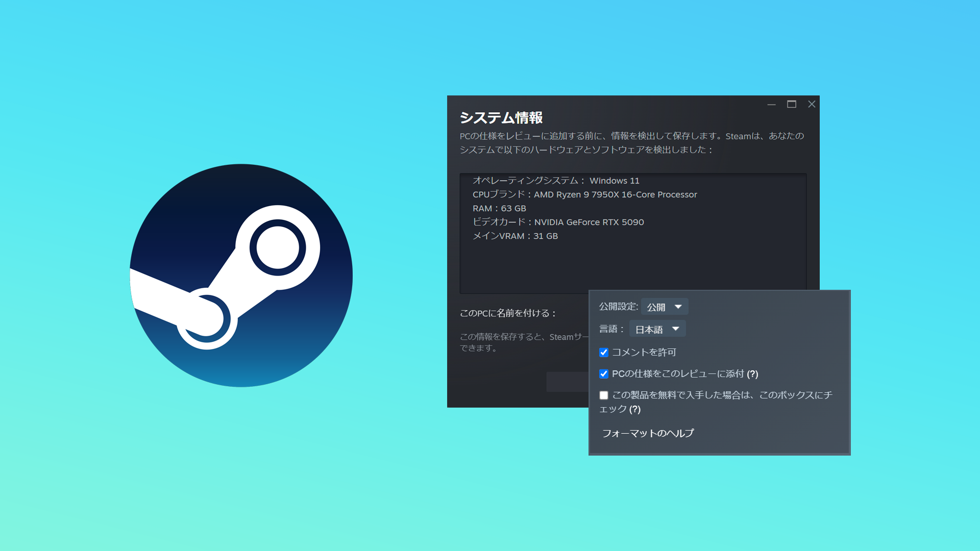Click the (?) help after the free product text
This screenshot has height=551, width=980.
click(634, 409)
